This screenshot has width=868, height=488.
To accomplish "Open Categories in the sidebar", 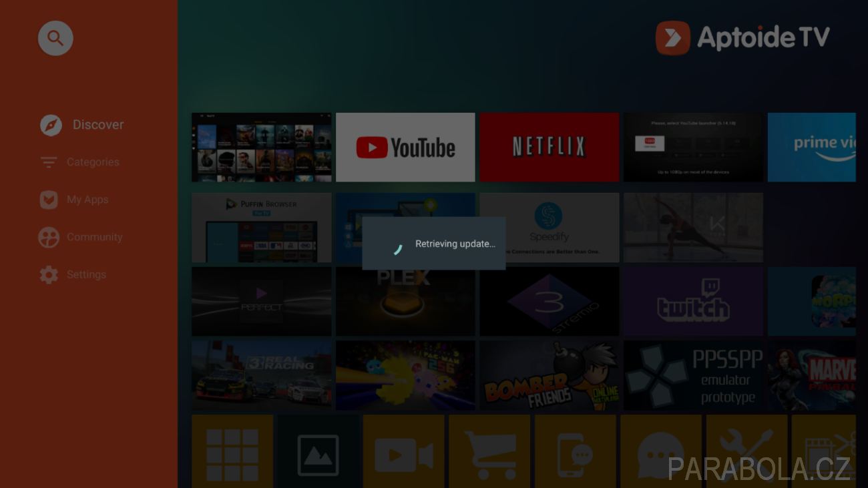I will pyautogui.click(x=79, y=162).
